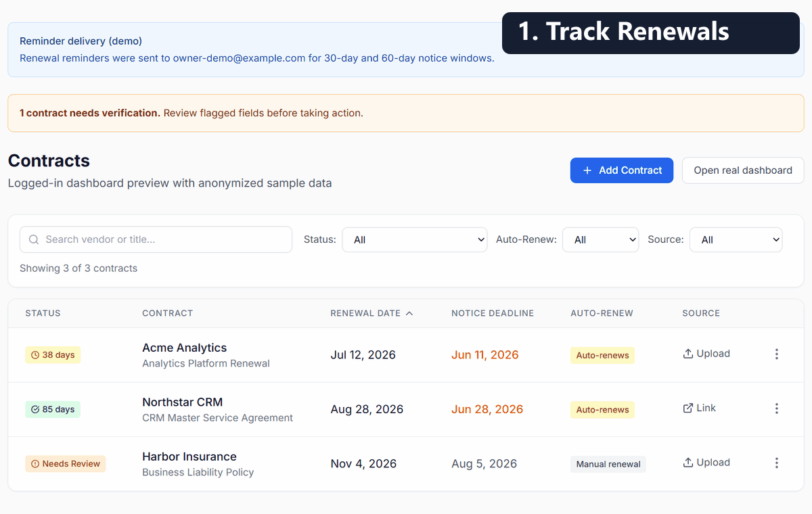Viewport: 812px width, 514px height.
Task: Focus the Search vendor or title field
Action: (156, 239)
